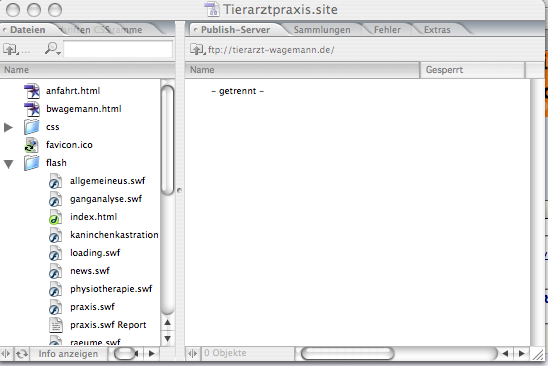The height and width of the screenshot is (366, 548).
Task: Click server pane scroll right arrow
Action: pos(521,354)
